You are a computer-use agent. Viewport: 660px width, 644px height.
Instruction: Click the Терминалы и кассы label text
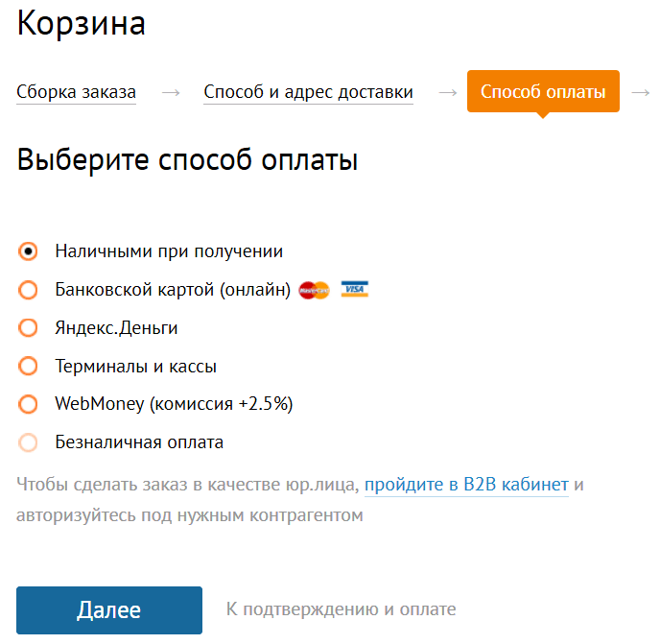tap(135, 366)
